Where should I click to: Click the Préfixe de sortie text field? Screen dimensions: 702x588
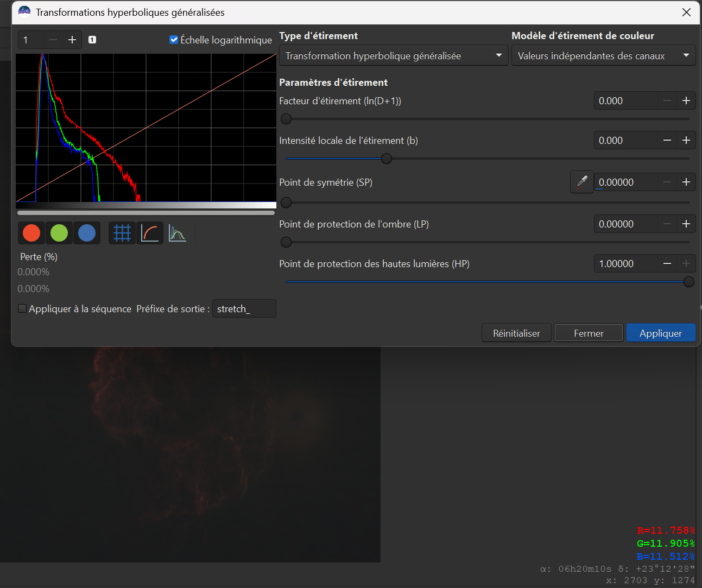coord(244,308)
